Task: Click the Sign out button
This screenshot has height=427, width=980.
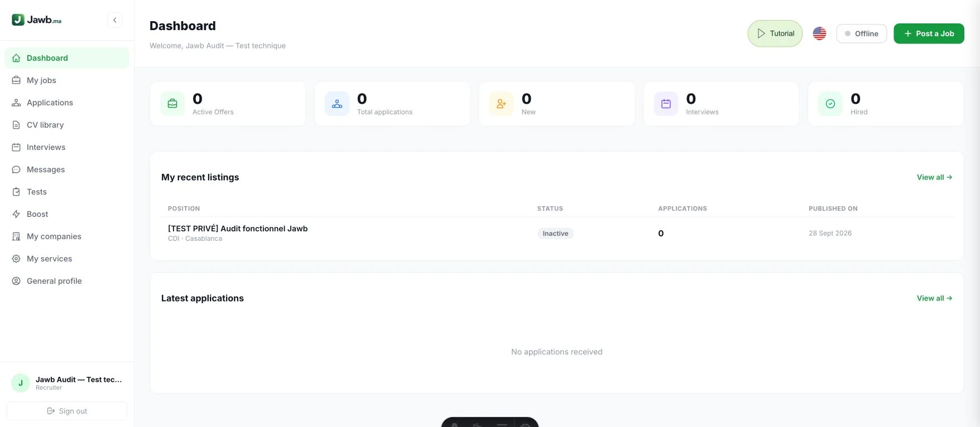Action: (67, 411)
